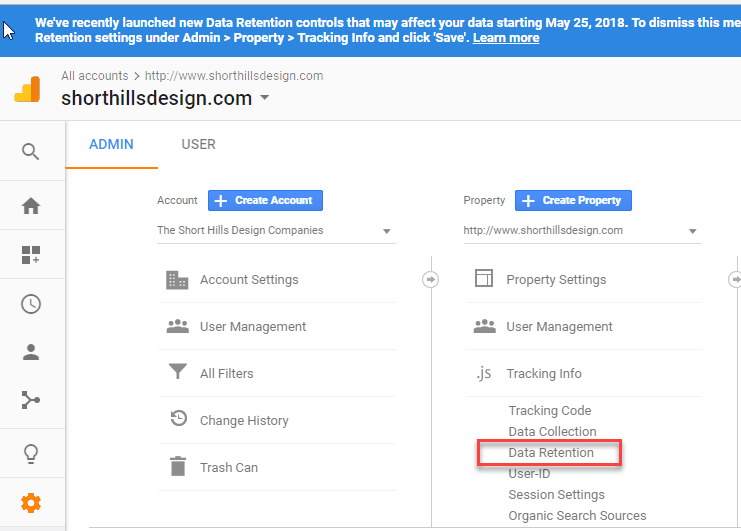Open the search icon in sidebar
The image size is (741, 531).
[31, 152]
